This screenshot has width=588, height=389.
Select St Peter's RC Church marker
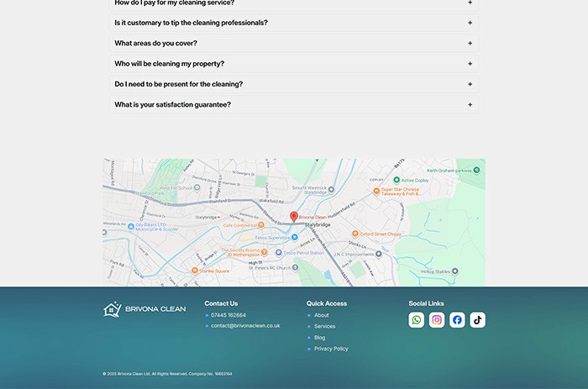tap(296, 267)
